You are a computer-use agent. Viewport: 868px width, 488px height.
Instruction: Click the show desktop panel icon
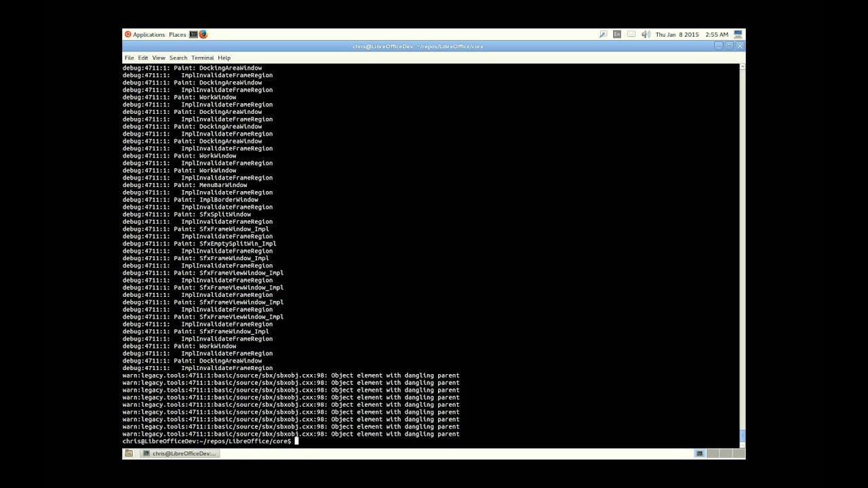tap(129, 453)
